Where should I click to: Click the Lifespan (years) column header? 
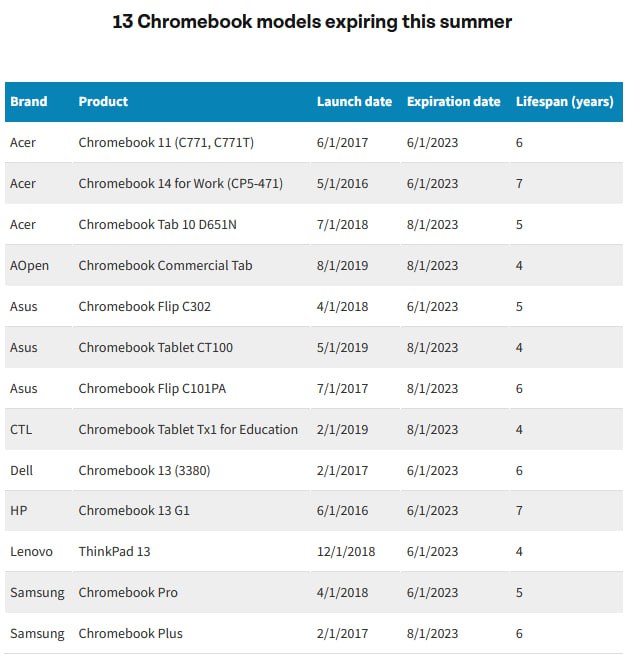564,101
